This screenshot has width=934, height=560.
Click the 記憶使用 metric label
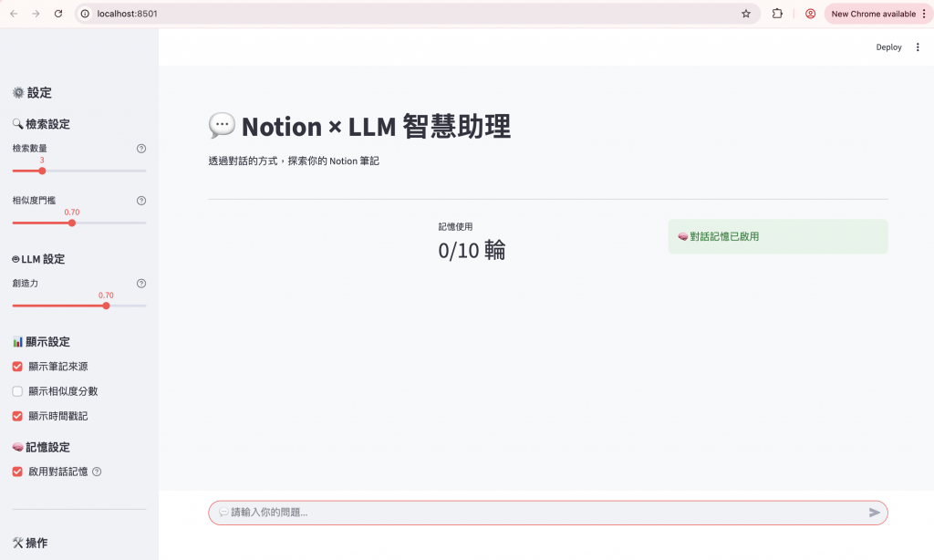[x=456, y=227]
